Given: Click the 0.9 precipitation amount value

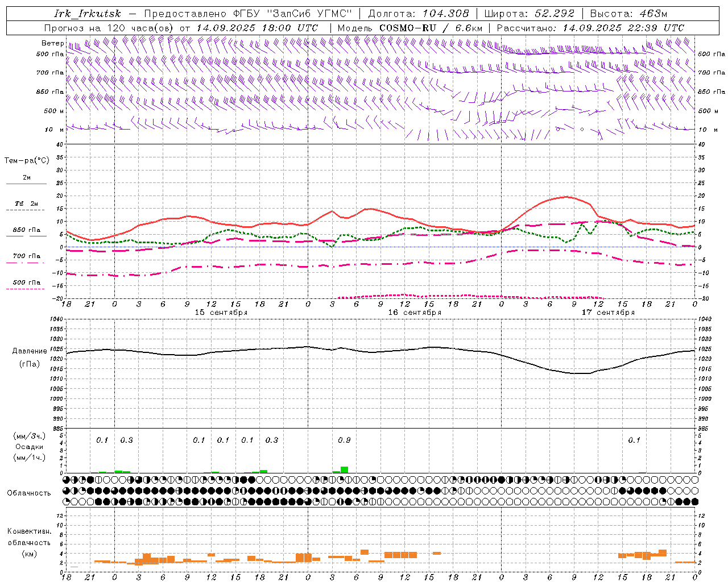Looking at the screenshot, I should 344,440.
